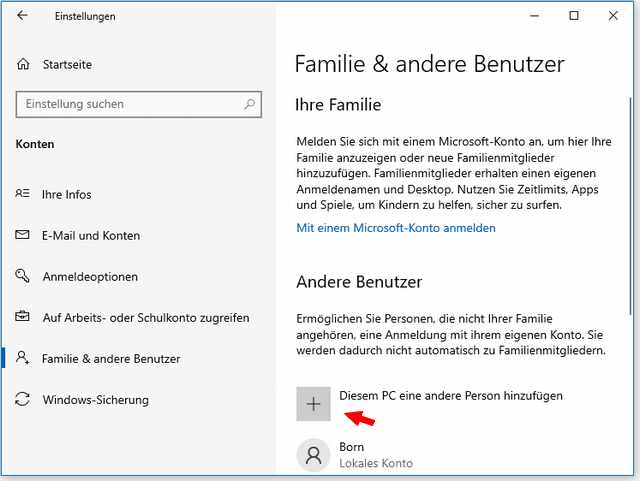
Task: Click the sync icon for Windows-Sicherung
Action: pos(23,400)
